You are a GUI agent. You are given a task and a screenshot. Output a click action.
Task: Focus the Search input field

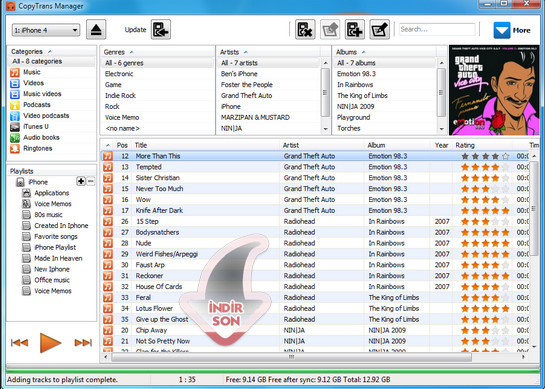tap(437, 30)
